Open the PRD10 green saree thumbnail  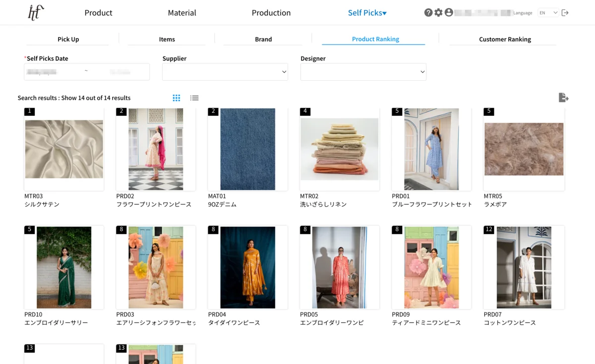[64, 267]
